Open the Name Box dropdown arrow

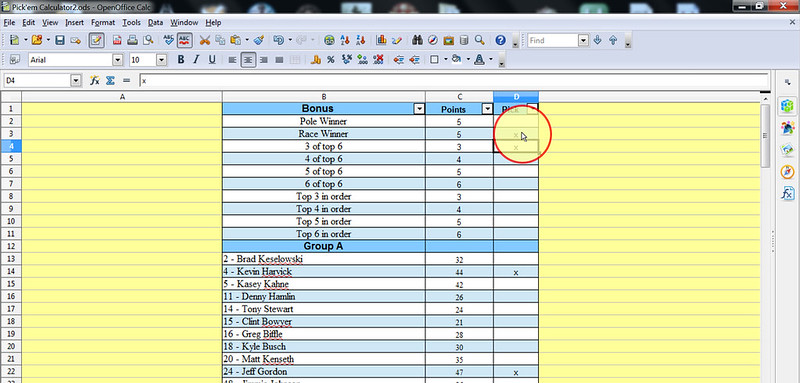click(76, 80)
